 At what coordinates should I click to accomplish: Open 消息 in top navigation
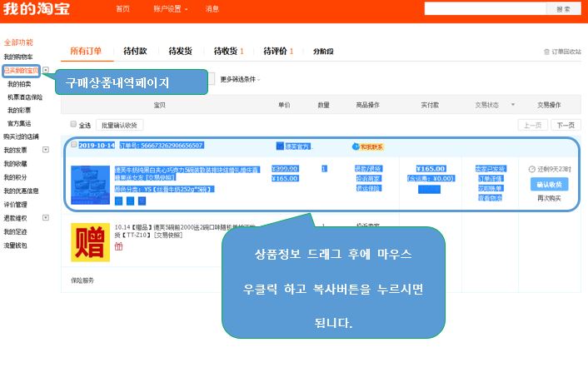click(x=212, y=9)
